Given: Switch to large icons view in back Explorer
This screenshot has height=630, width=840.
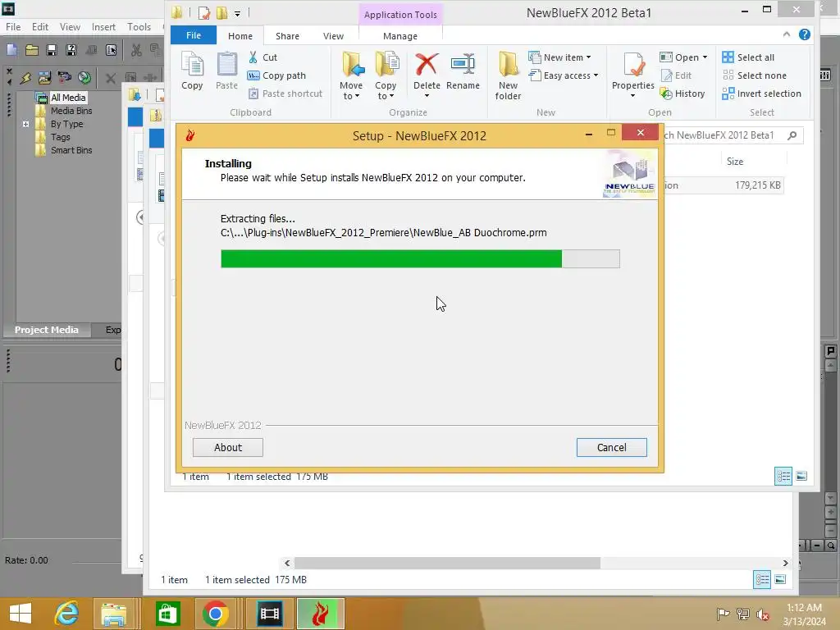Looking at the screenshot, I should 781,579.
